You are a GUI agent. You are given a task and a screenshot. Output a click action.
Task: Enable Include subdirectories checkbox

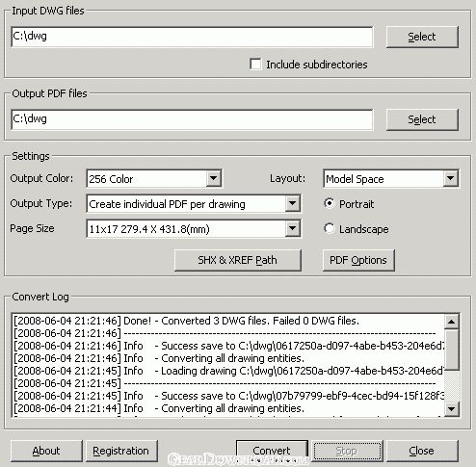point(255,64)
